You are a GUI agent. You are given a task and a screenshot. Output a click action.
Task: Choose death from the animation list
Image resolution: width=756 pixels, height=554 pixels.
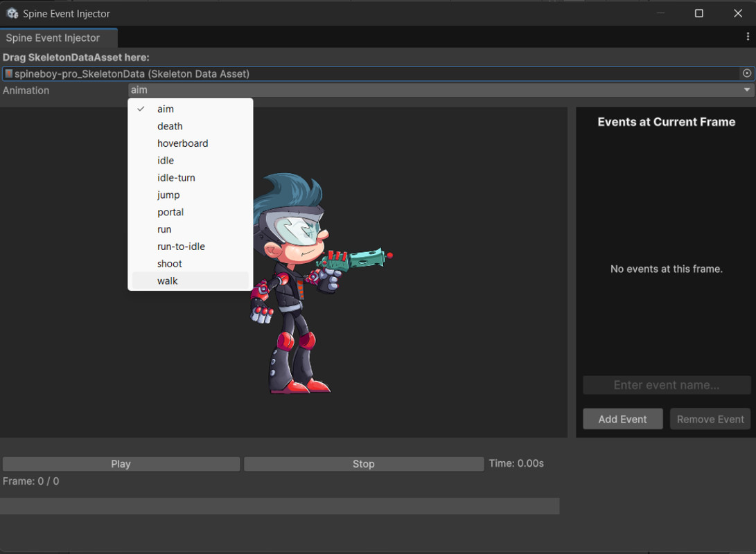[191, 126]
